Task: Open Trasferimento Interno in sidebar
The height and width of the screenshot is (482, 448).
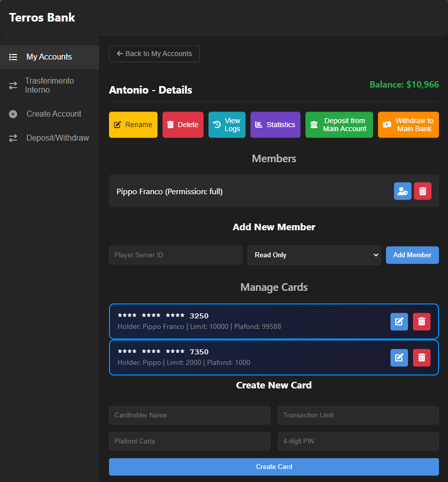Action: tap(49, 86)
